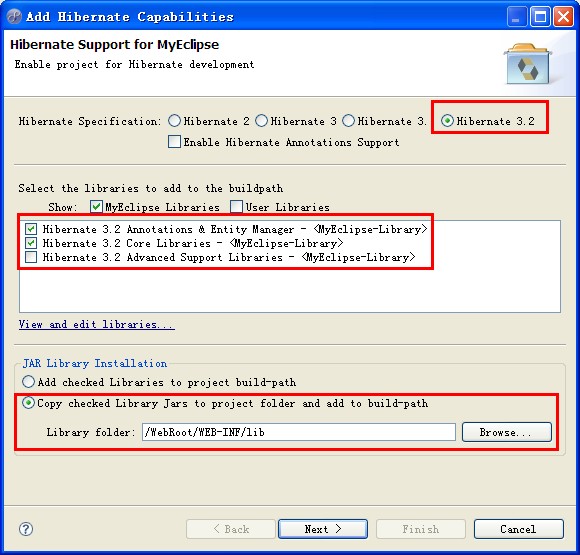The image size is (580, 555).
Task: Click the 'Hibernate Support for MyEclipse' heading
Action: coord(115,44)
